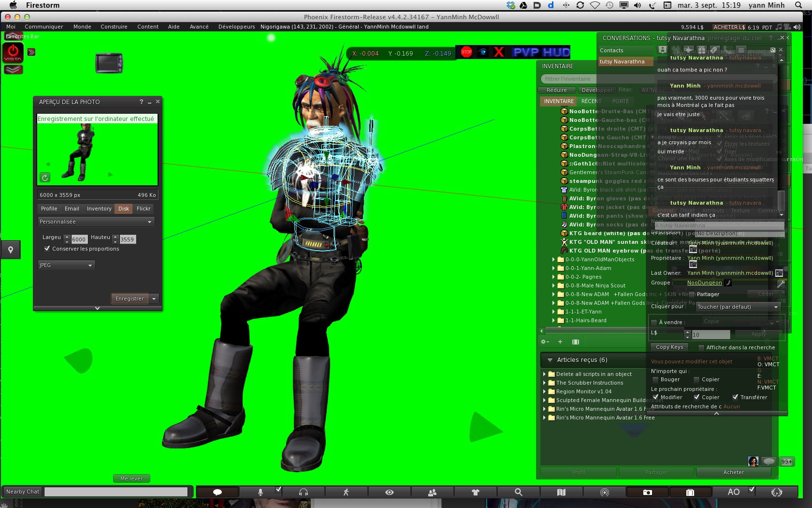The height and width of the screenshot is (508, 812).
Task: Open the search magnifier in bottom toolbar
Action: pos(518,492)
